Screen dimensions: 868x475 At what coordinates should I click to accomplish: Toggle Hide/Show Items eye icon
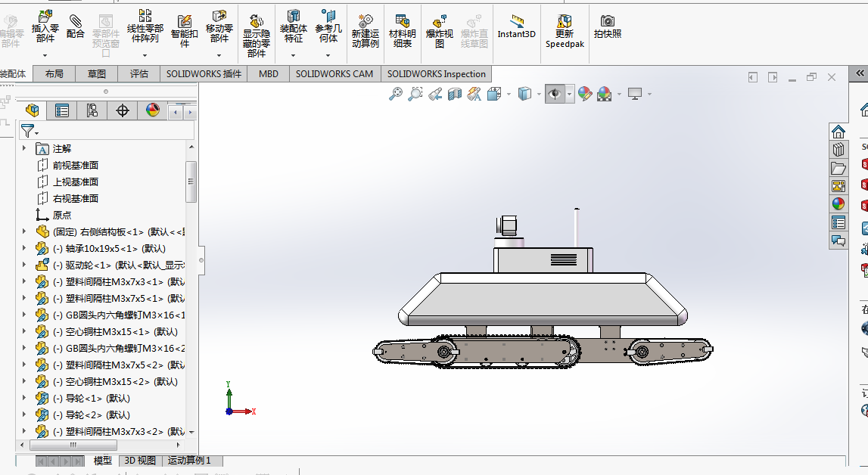tap(555, 94)
